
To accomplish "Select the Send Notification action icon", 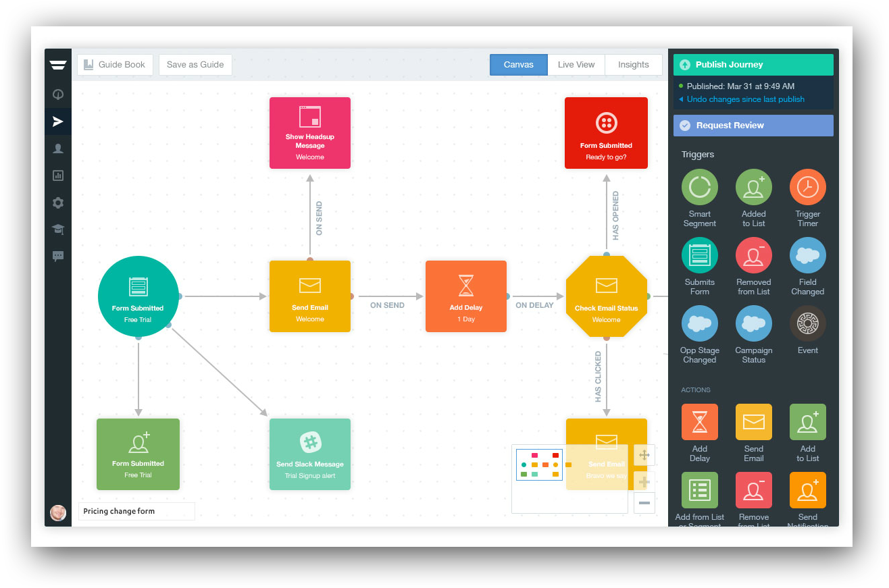I will tap(808, 490).
